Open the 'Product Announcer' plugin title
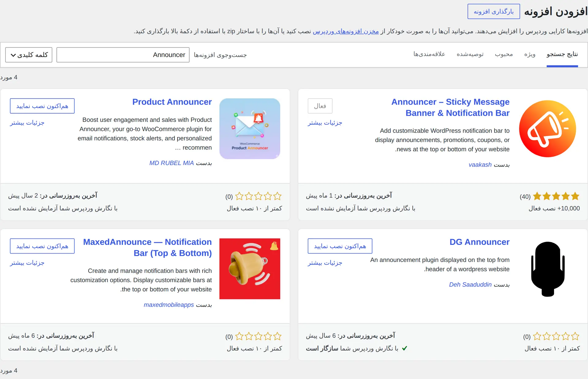The width and height of the screenshot is (588, 379). (x=172, y=102)
